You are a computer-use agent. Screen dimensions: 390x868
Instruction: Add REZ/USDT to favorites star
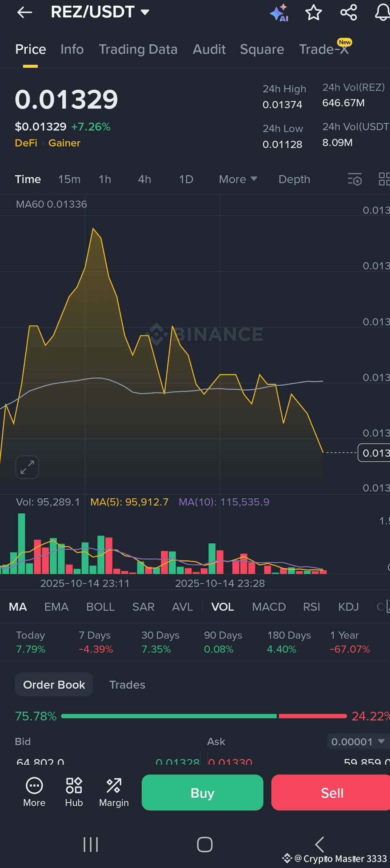(314, 12)
